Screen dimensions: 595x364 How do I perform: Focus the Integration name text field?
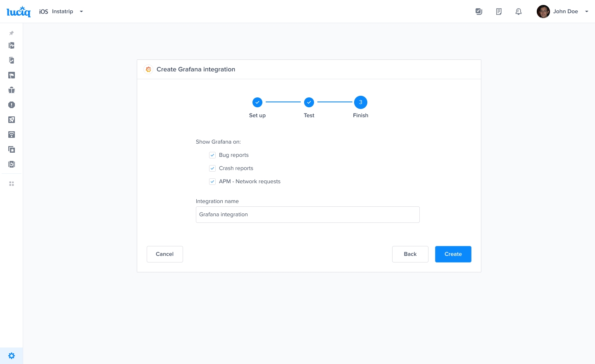[x=307, y=215]
